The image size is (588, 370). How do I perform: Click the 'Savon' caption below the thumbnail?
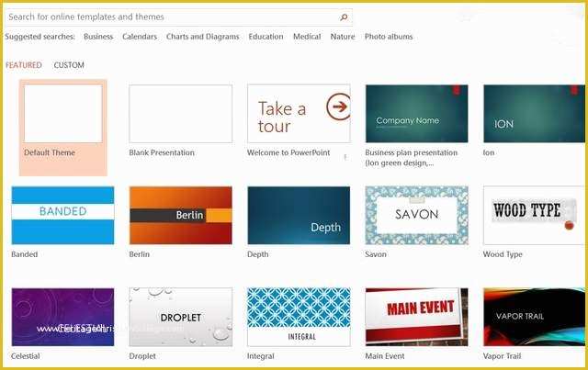point(376,254)
